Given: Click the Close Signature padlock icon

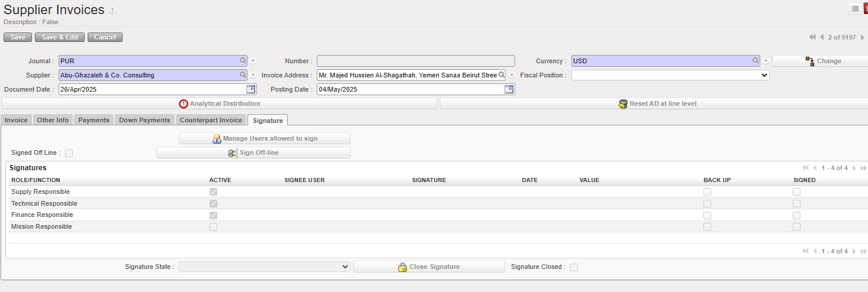Looking at the screenshot, I should pyautogui.click(x=403, y=267).
